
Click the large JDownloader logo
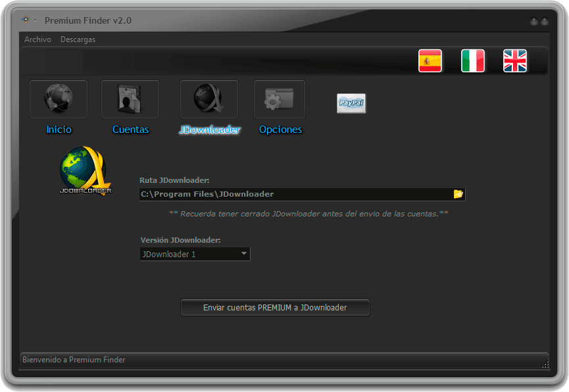86,170
